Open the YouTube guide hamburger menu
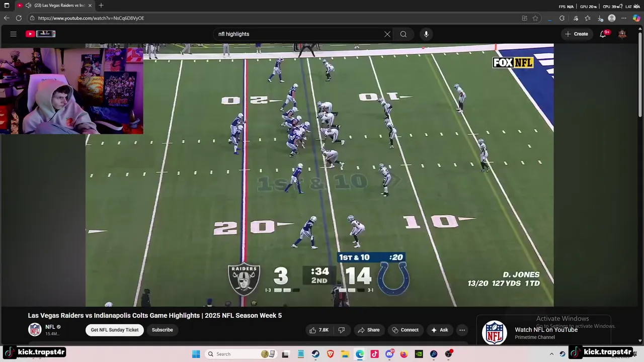The width and height of the screenshot is (644, 362). point(14,34)
